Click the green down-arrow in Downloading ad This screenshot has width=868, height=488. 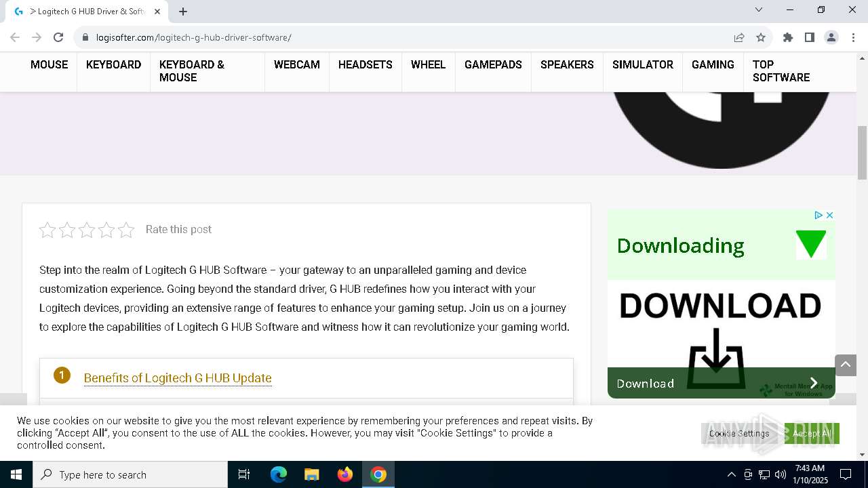tap(811, 245)
